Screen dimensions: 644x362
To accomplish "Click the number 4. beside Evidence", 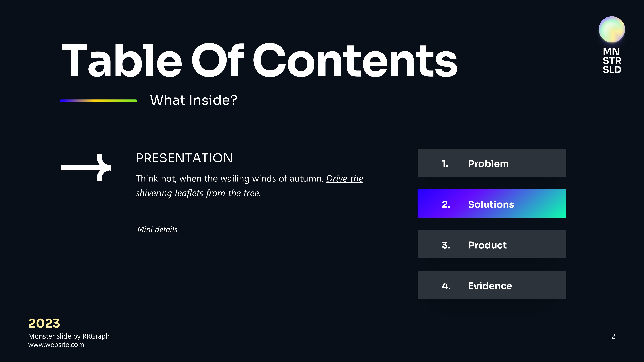I will click(x=446, y=286).
